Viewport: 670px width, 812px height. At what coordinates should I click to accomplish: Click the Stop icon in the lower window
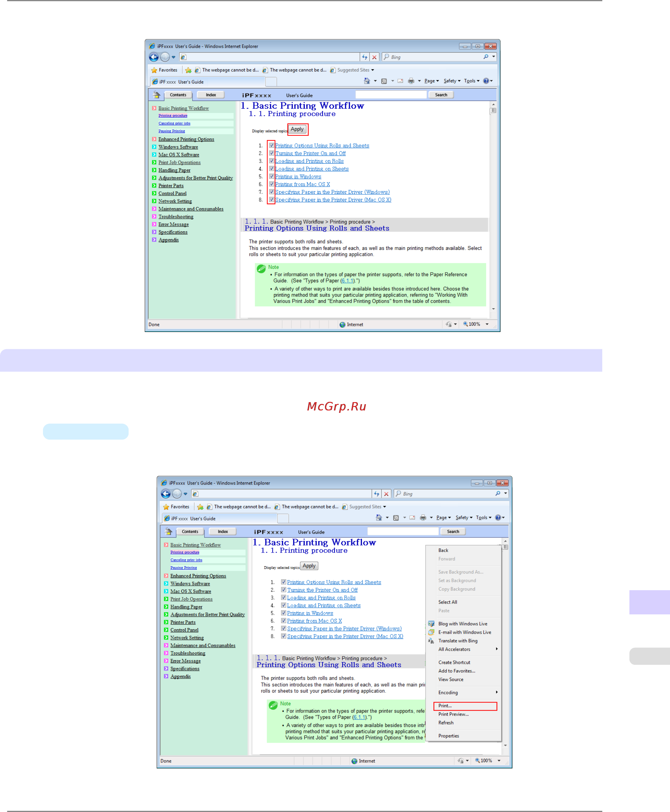[x=386, y=493]
